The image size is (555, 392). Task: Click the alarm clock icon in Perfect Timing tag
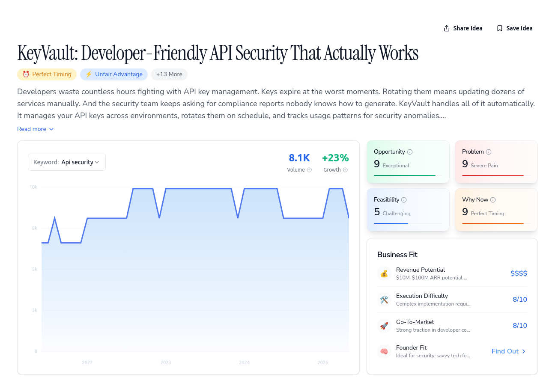26,74
